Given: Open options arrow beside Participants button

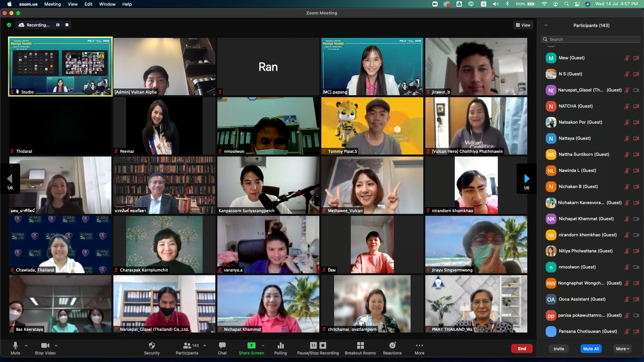Looking at the screenshot, I should tap(205, 345).
